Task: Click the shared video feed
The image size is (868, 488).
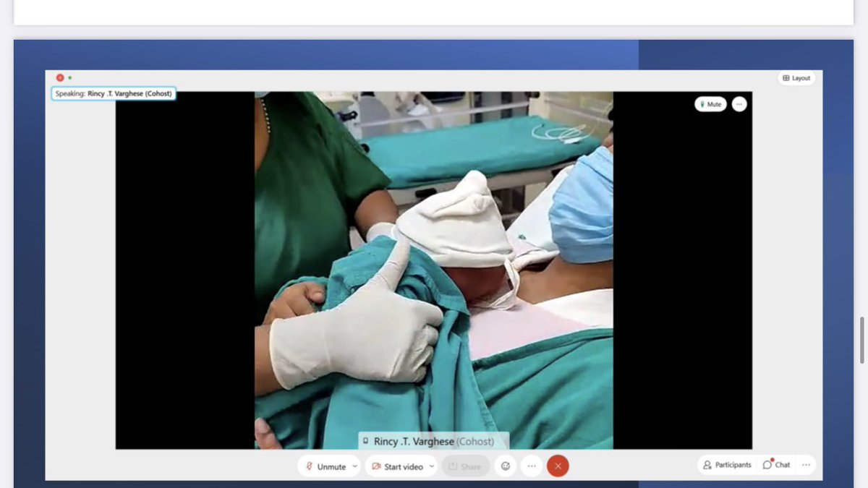Action: pyautogui.click(x=433, y=270)
